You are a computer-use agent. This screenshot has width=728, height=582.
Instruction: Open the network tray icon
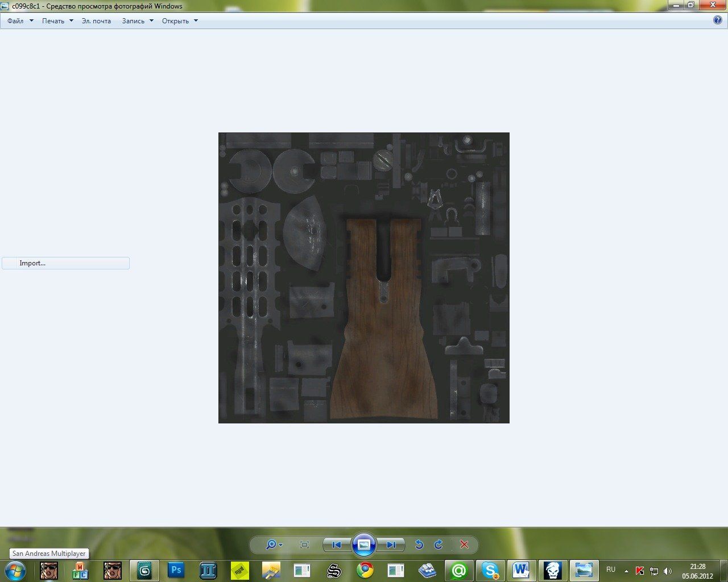tap(654, 571)
